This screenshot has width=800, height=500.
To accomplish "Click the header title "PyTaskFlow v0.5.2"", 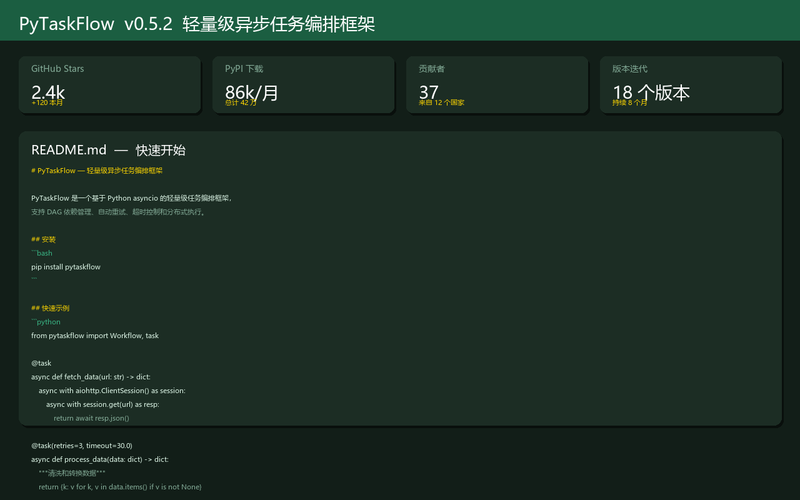I will pyautogui.click(x=95, y=24).
